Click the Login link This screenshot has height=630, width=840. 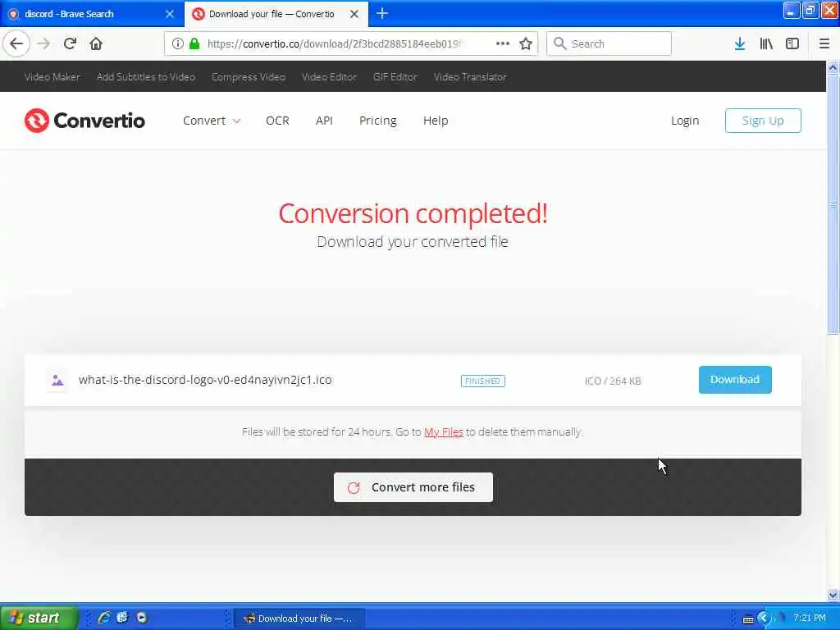(685, 121)
